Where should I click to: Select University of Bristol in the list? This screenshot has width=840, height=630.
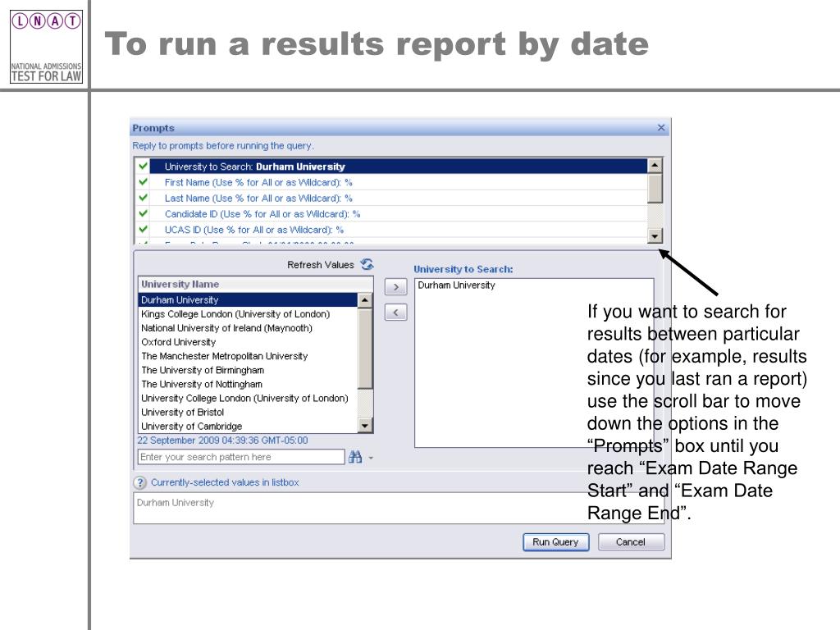[248, 412]
